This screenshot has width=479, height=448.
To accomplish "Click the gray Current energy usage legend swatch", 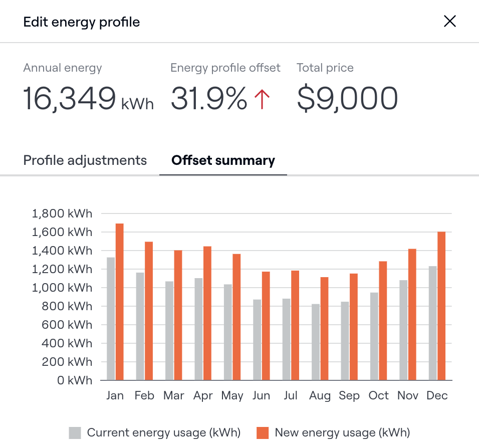I will point(75,433).
